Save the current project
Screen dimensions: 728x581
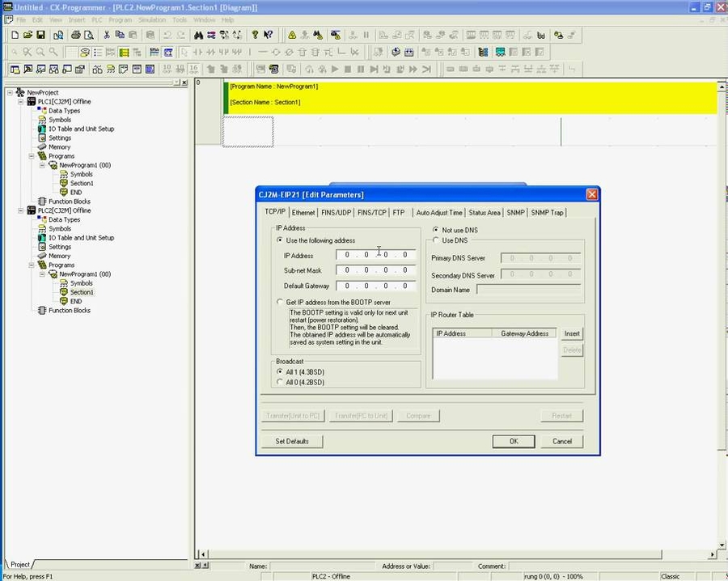point(40,35)
